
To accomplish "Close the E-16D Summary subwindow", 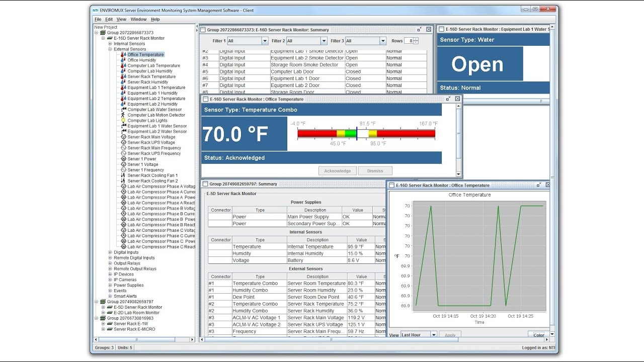I will coord(429,30).
